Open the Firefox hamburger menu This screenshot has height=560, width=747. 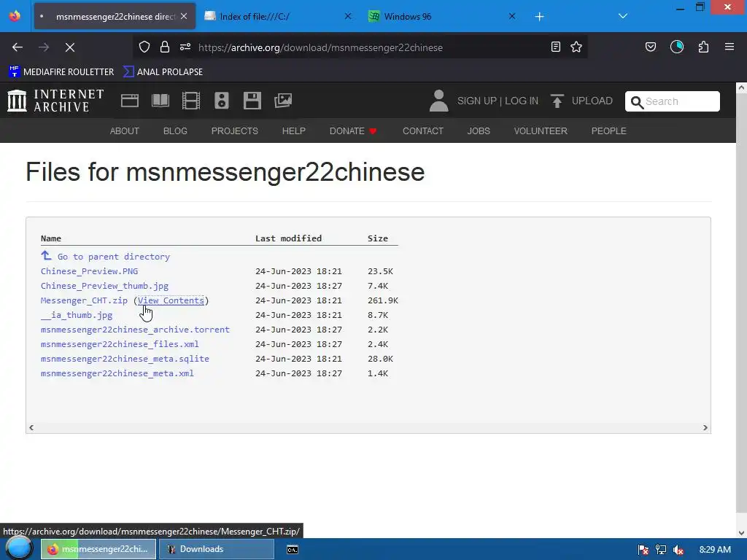729,47
